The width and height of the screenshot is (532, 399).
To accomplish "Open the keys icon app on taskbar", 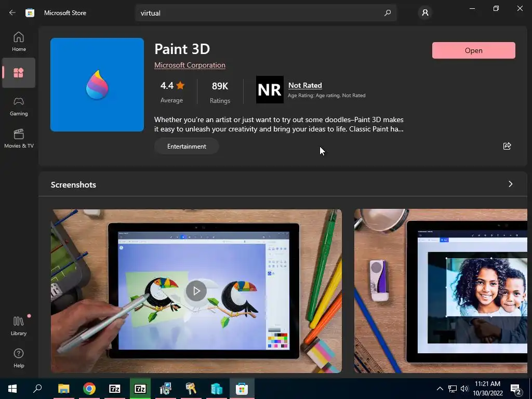I will click(191, 389).
